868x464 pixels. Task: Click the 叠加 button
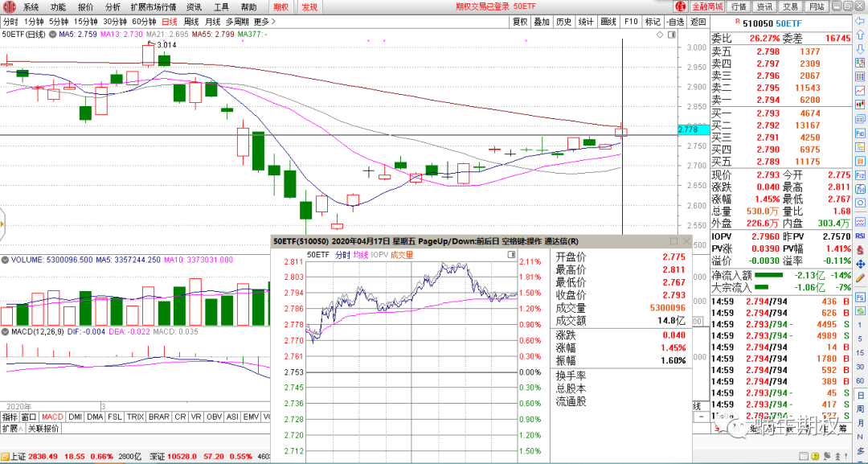[x=542, y=22]
